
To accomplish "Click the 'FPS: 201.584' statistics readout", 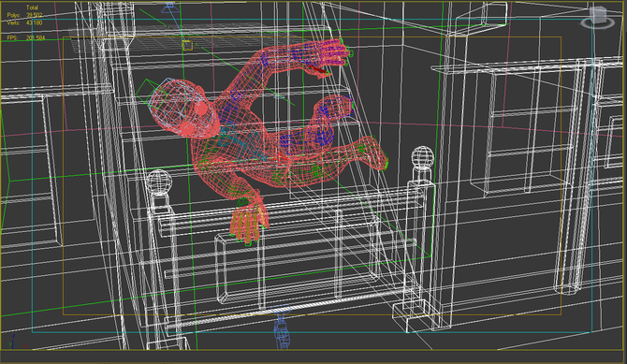I will (x=26, y=38).
